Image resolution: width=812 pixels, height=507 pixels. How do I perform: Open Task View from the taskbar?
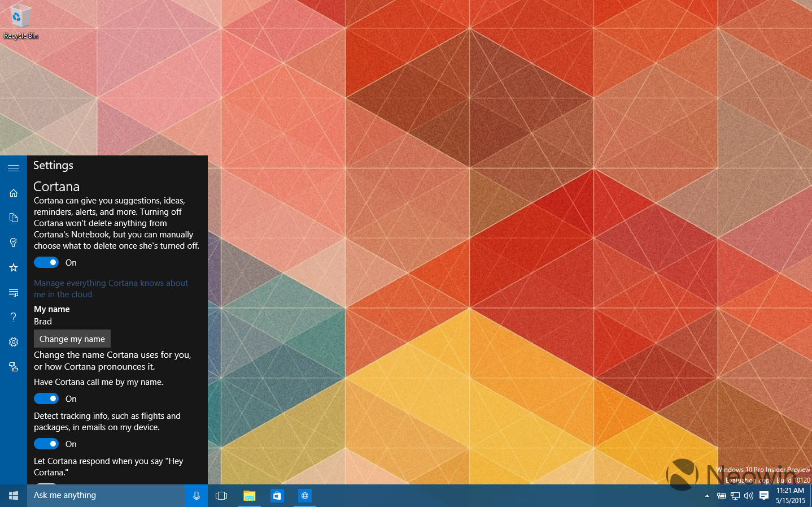(221, 496)
